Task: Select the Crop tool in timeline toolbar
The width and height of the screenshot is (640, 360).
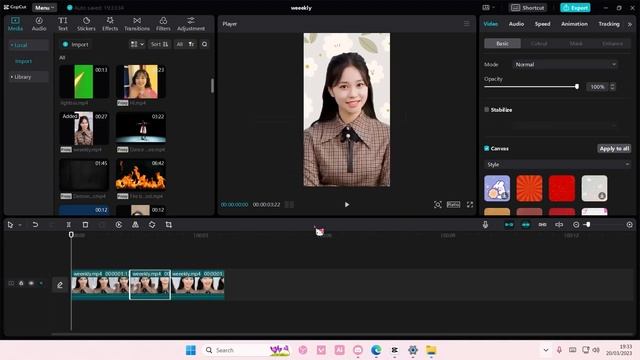Action: (x=169, y=224)
